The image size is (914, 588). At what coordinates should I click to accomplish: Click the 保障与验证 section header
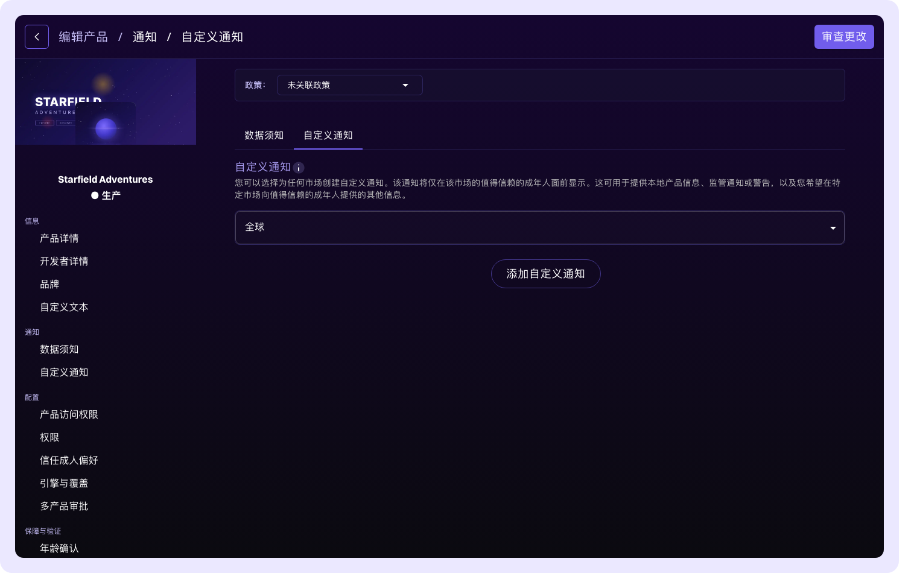[43, 531]
